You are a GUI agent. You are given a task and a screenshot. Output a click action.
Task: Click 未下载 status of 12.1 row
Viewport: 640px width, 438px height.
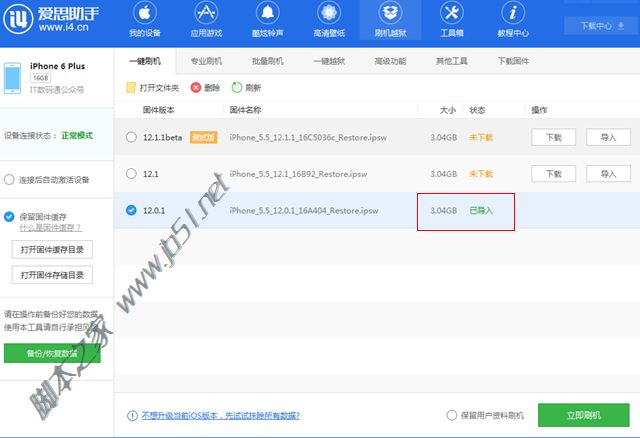[481, 174]
